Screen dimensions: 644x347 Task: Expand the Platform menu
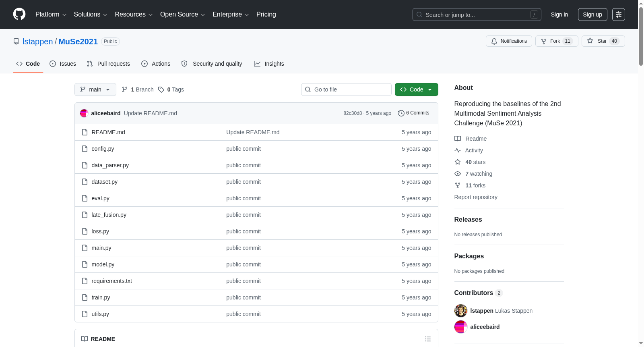tap(51, 15)
